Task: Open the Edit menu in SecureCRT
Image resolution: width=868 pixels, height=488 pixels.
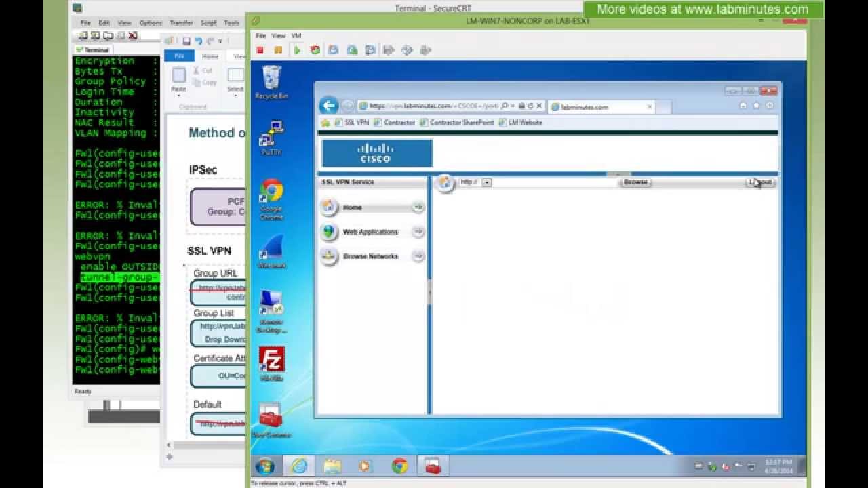Action: pyautogui.click(x=104, y=23)
